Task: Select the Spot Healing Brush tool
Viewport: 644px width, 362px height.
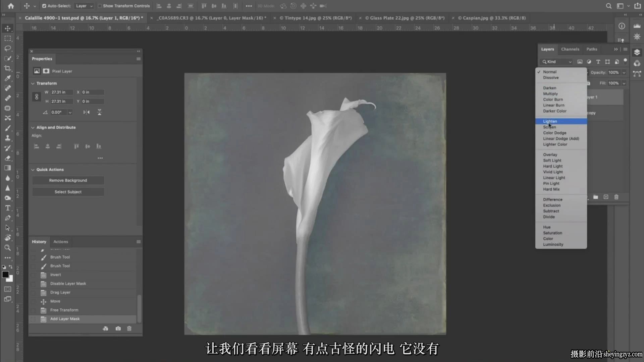Action: [8, 88]
